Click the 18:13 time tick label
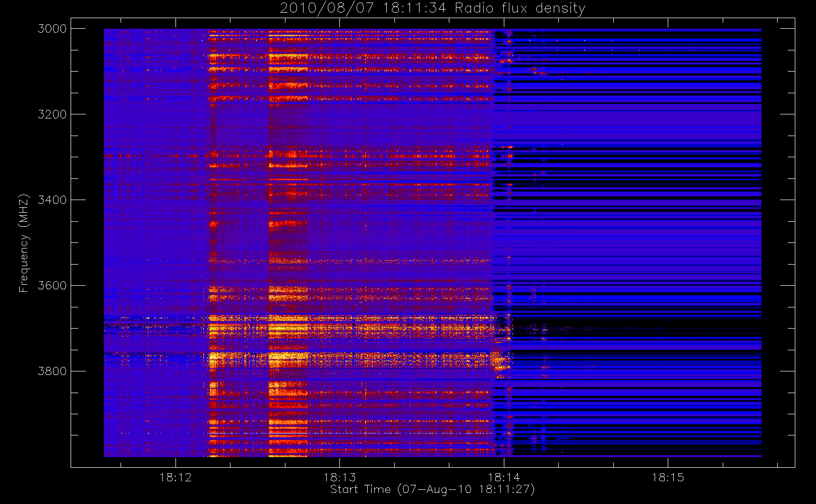 tap(339, 477)
